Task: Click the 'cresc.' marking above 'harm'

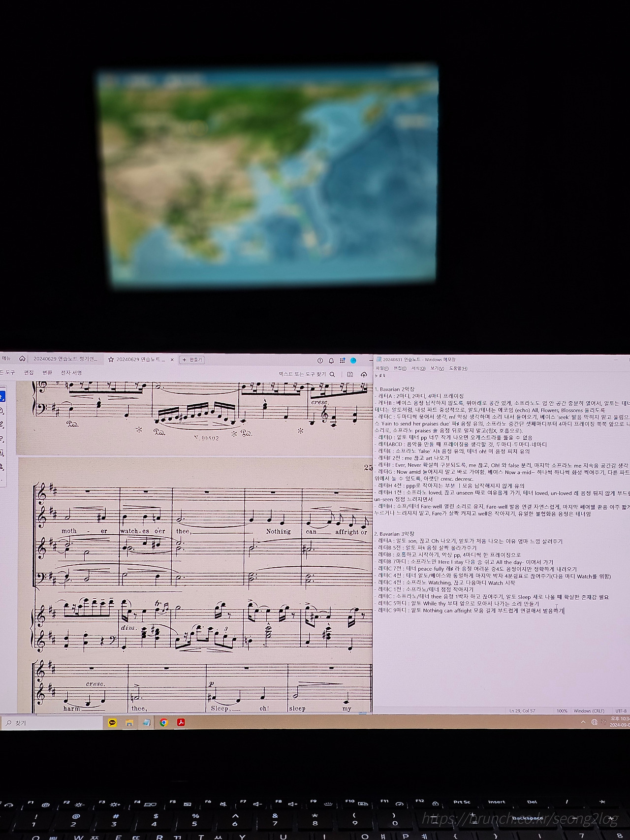Action: click(95, 684)
